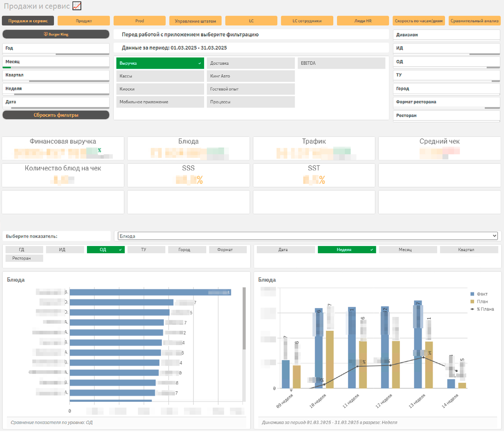Click the Burger King brand button
504x437 pixels.
pos(56,34)
